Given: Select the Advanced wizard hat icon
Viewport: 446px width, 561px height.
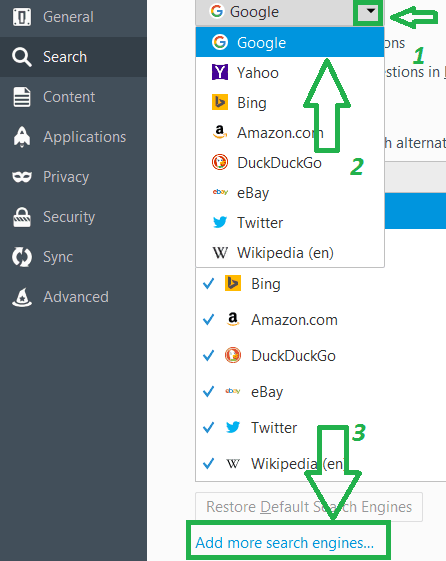Looking at the screenshot, I should [x=22, y=297].
